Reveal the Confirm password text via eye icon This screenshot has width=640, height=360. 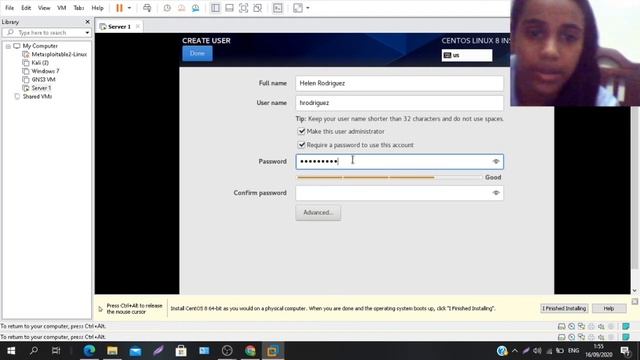pyautogui.click(x=496, y=193)
